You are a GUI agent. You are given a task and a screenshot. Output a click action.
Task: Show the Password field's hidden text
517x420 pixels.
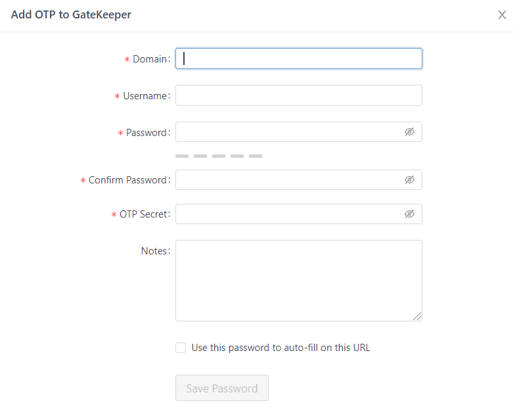pos(409,132)
